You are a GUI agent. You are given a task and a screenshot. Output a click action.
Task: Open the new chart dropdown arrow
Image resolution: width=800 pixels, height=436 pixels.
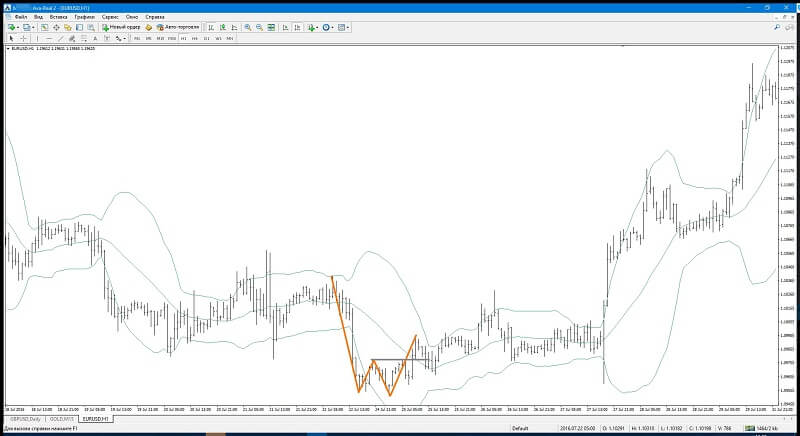[x=18, y=28]
